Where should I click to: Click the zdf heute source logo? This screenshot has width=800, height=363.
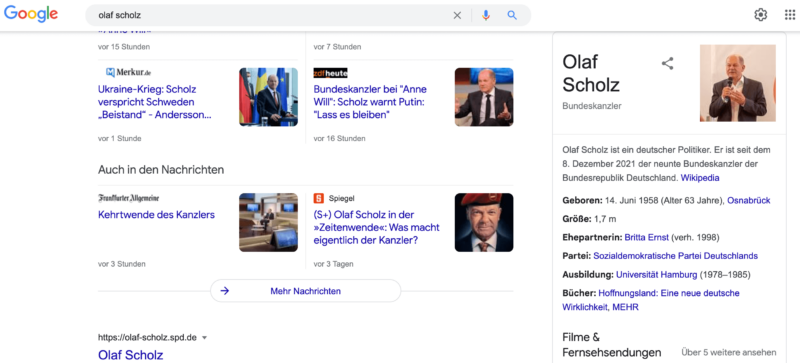(x=331, y=73)
